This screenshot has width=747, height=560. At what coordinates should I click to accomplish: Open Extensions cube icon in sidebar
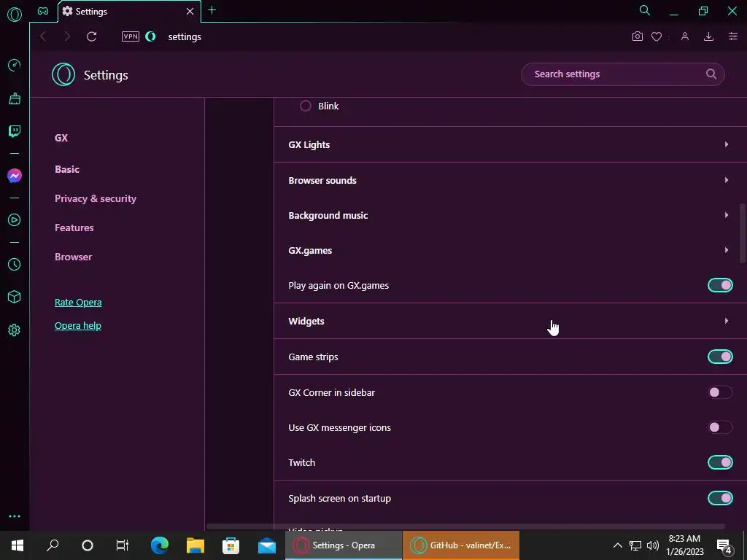point(15,297)
